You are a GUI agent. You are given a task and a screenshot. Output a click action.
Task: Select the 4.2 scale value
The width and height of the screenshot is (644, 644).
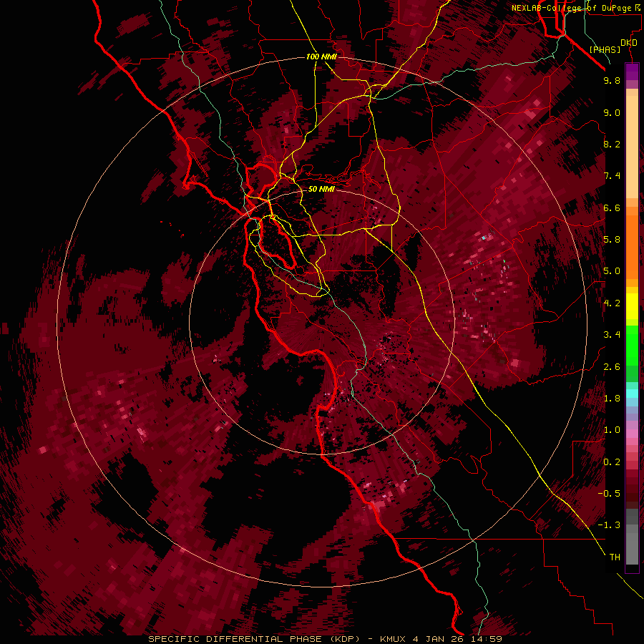point(612,303)
